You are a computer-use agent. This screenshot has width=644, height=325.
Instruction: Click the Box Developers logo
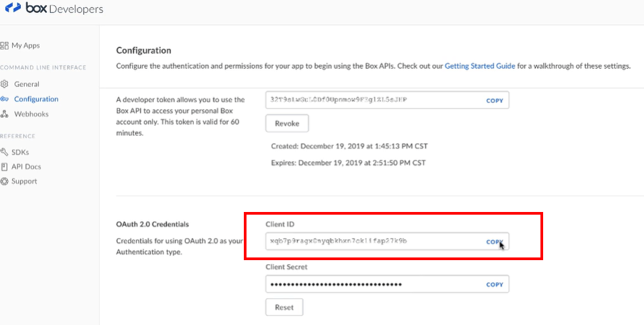[x=54, y=9]
